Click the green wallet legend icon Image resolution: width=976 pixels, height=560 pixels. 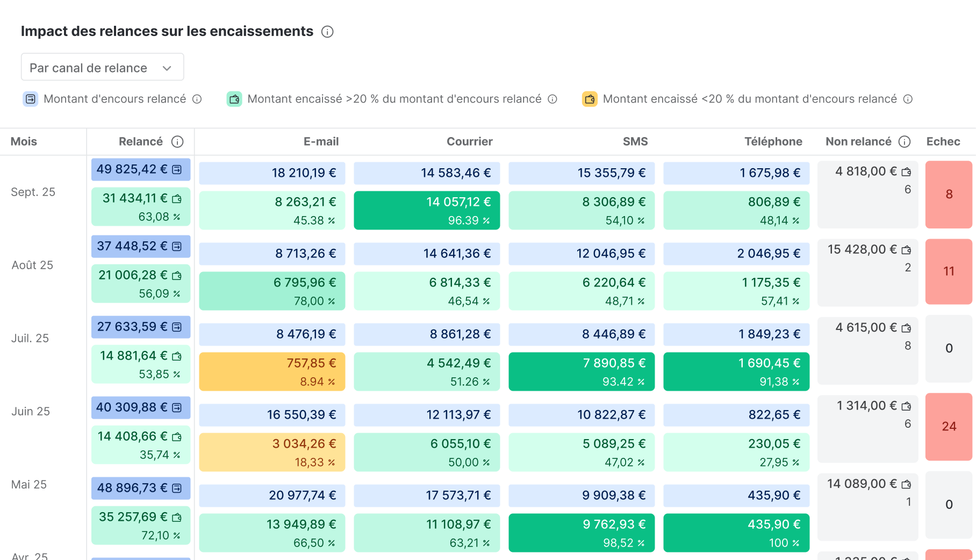pos(234,99)
